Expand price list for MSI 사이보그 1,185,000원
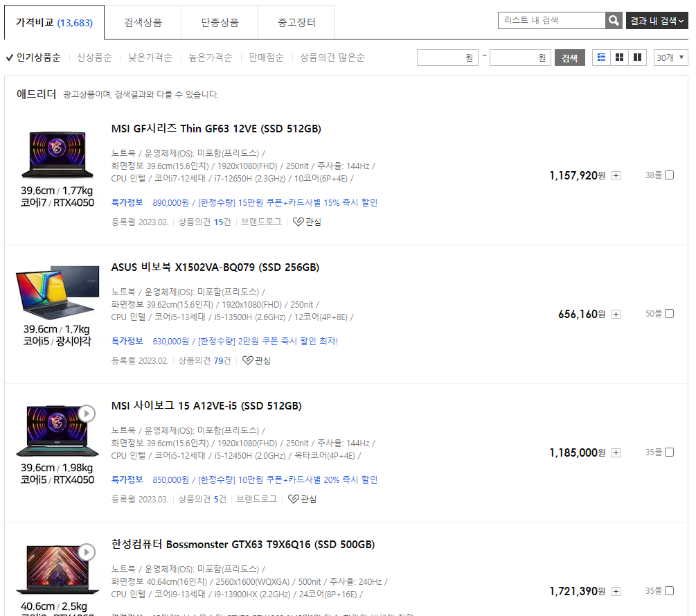 [x=616, y=453]
